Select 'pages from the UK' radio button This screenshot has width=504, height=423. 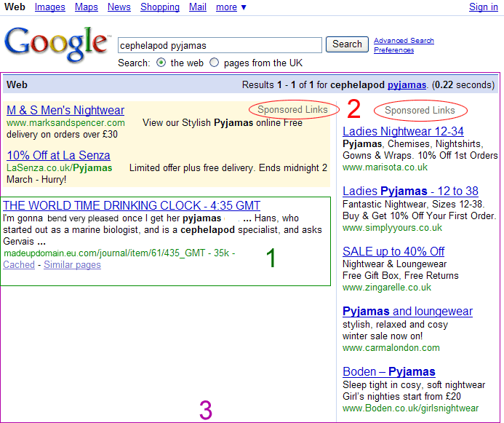(x=214, y=63)
